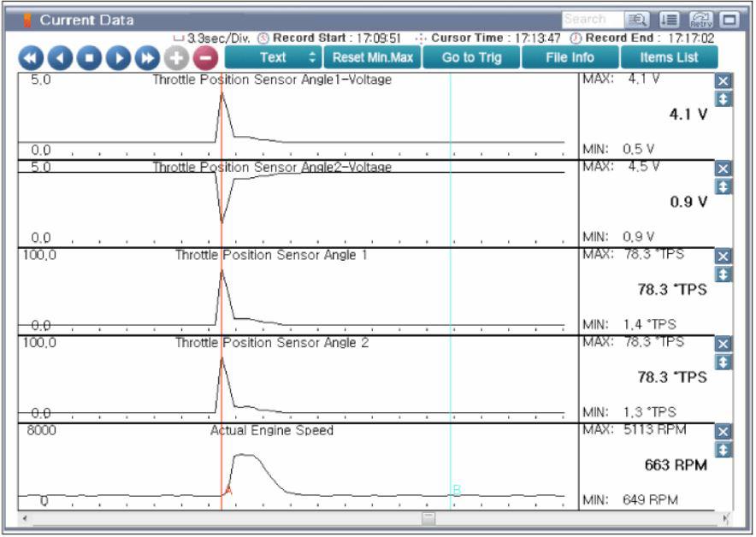Expand the Actual Engine Speed graph resize arrows
This screenshot has width=756, height=537.
click(x=723, y=449)
